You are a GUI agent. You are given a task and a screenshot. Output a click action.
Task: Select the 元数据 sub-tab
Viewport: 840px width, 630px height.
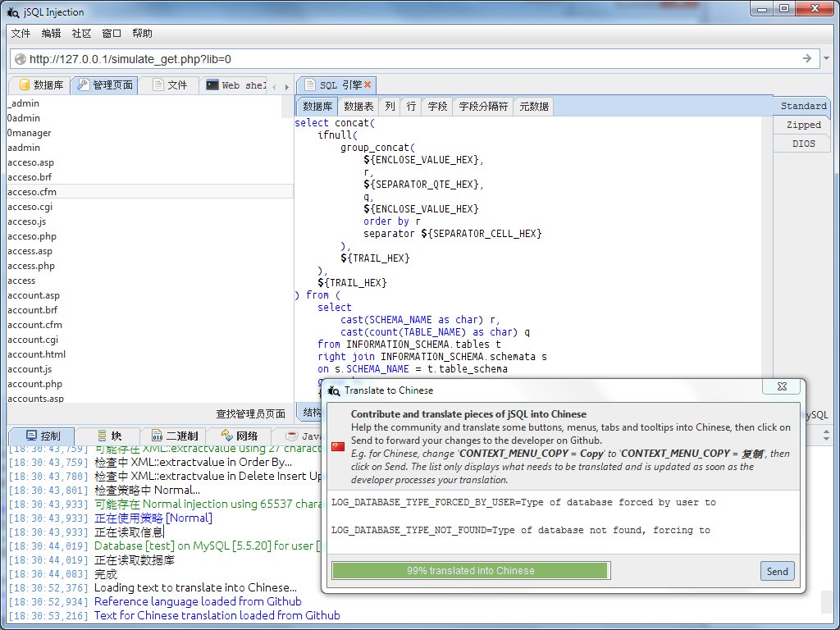533,106
